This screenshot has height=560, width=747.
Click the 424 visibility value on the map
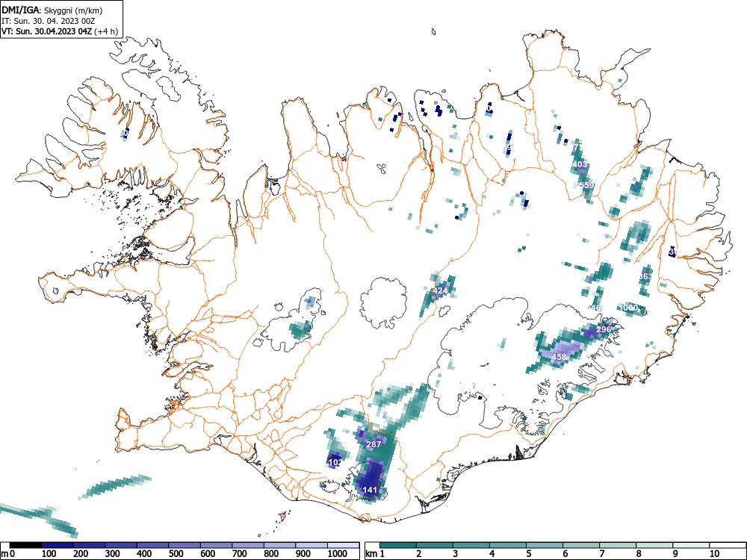click(440, 290)
